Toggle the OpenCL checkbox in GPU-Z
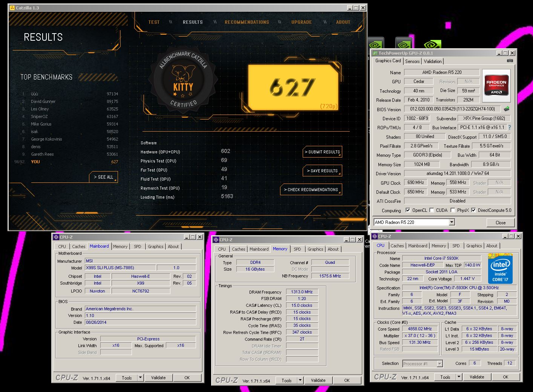This screenshot has height=392, width=533. click(407, 210)
